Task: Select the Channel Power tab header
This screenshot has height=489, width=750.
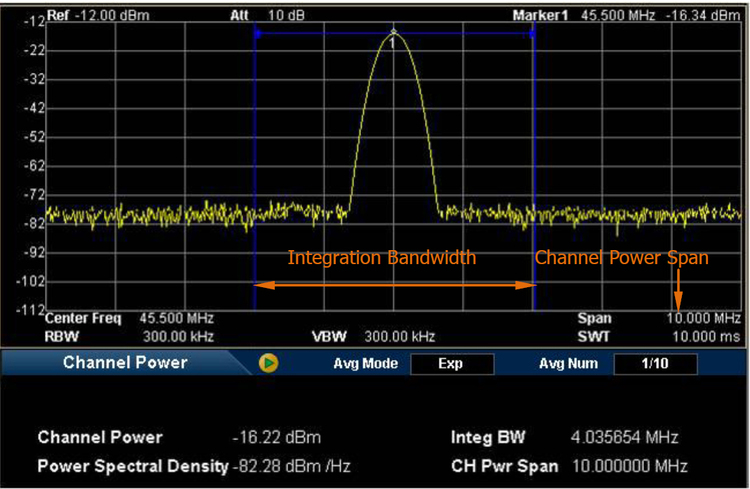Action: point(125,363)
